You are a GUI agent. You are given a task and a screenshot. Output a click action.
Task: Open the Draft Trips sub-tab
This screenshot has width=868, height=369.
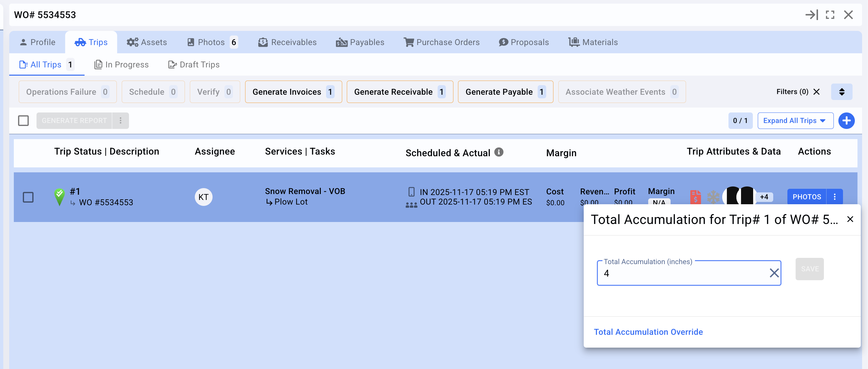pyautogui.click(x=194, y=65)
